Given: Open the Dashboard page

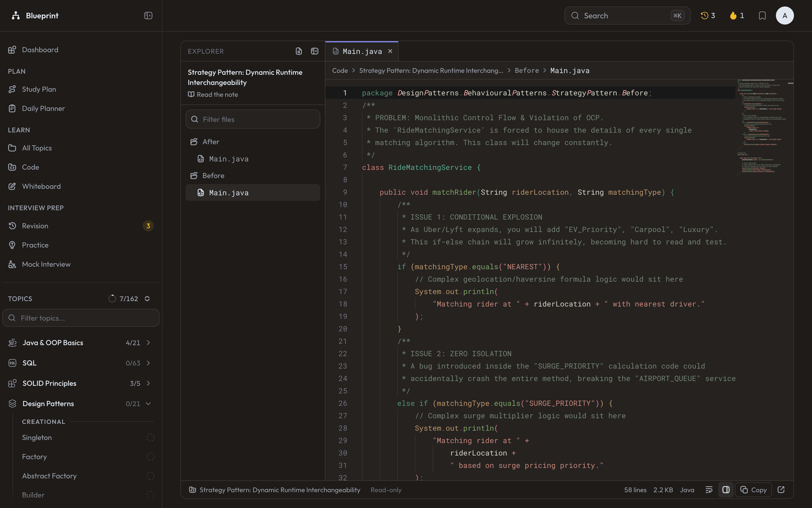Looking at the screenshot, I should 81,50.
